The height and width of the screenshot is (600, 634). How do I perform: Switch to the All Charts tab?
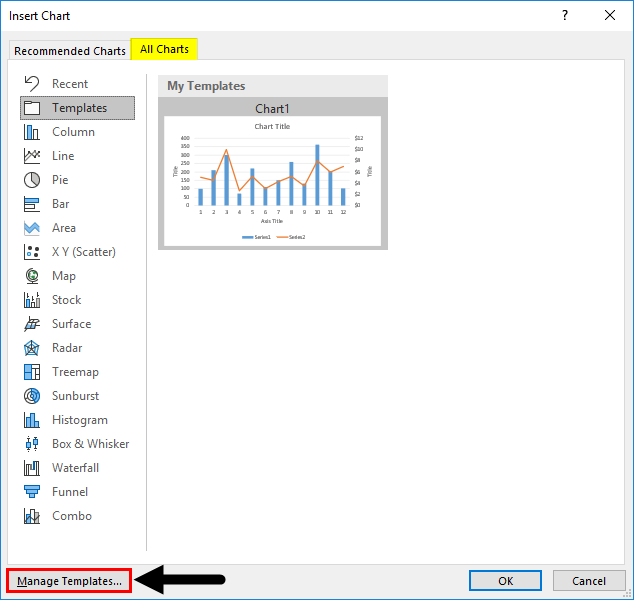164,49
